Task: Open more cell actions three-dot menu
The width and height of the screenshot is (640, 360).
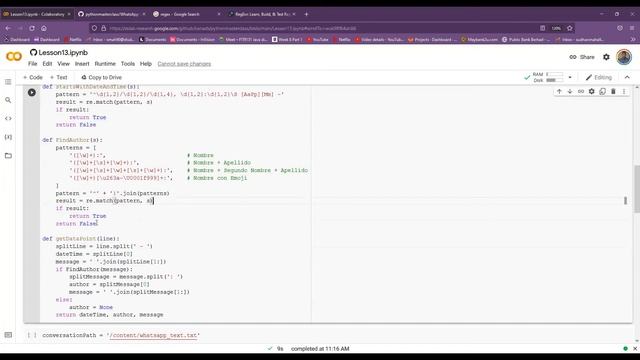Action: 624,91
